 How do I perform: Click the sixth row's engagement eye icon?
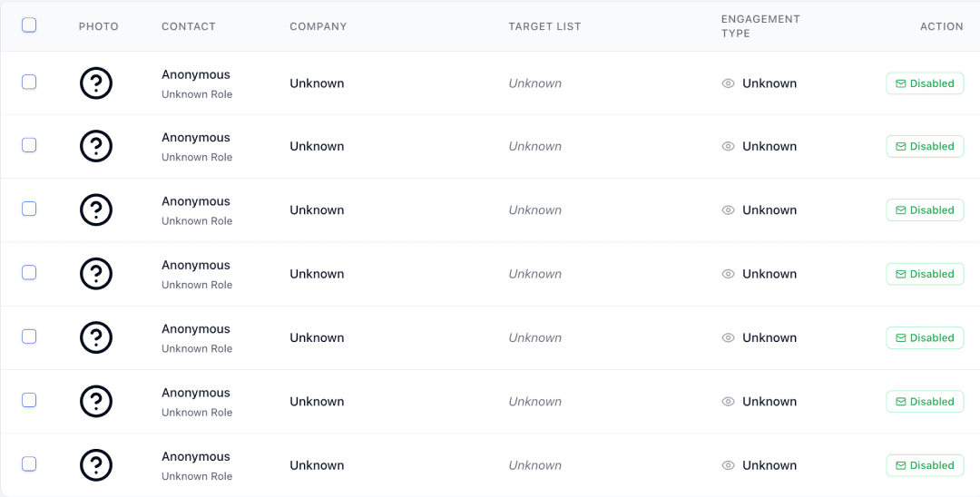pyautogui.click(x=728, y=402)
